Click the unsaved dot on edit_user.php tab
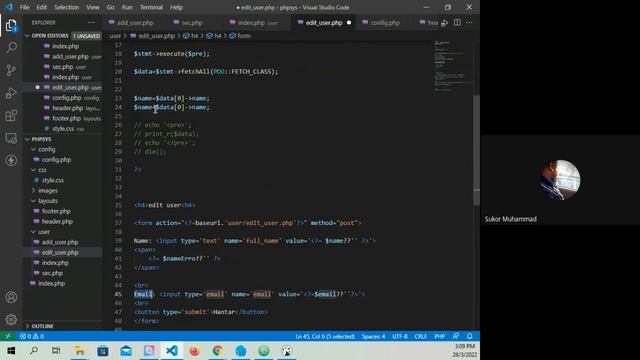640x360 pixels. (349, 23)
